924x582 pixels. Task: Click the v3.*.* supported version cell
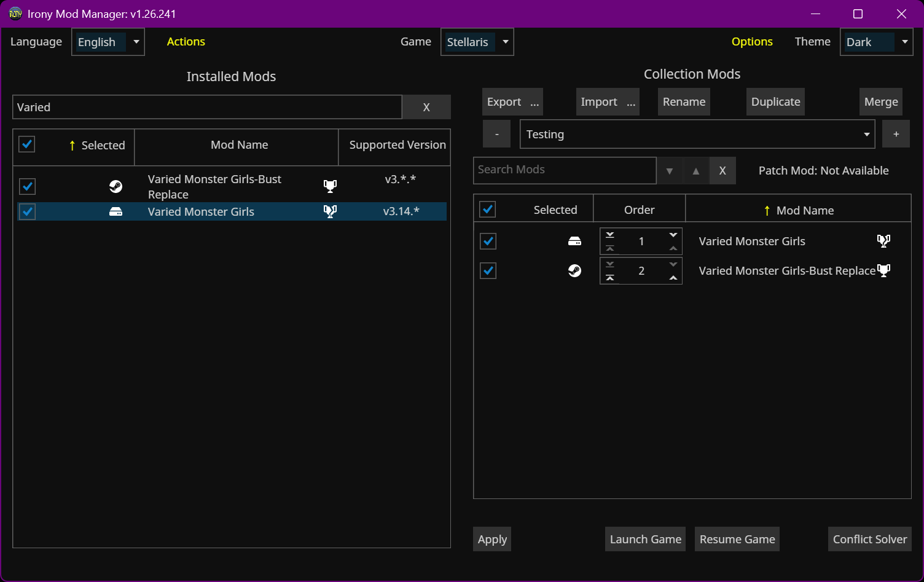[x=400, y=179]
